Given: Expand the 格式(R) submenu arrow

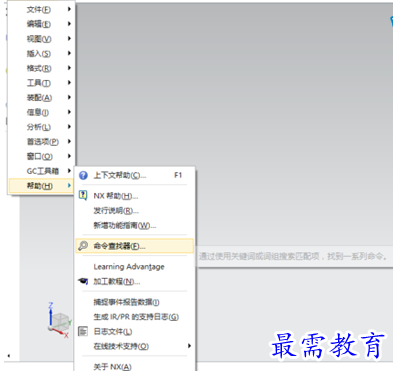Looking at the screenshot, I should click(x=69, y=68).
